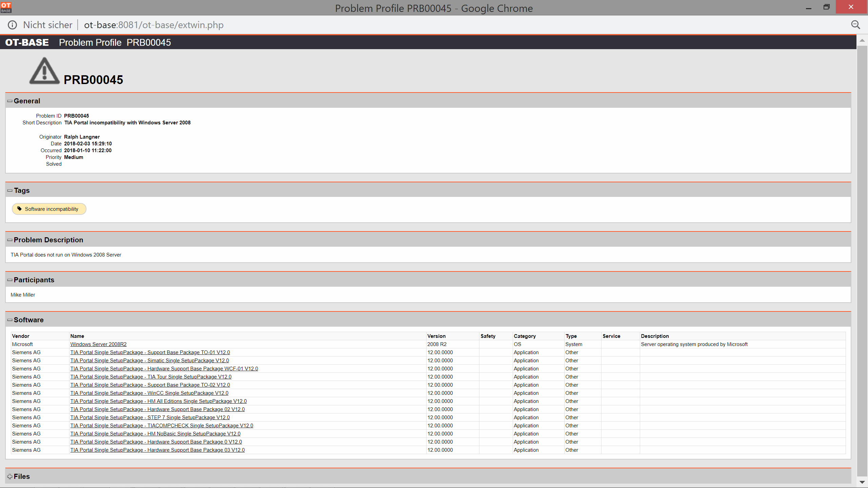Image resolution: width=868 pixels, height=488 pixels.
Task: Click the zoom magnifier icon in address bar
Action: coord(855,25)
